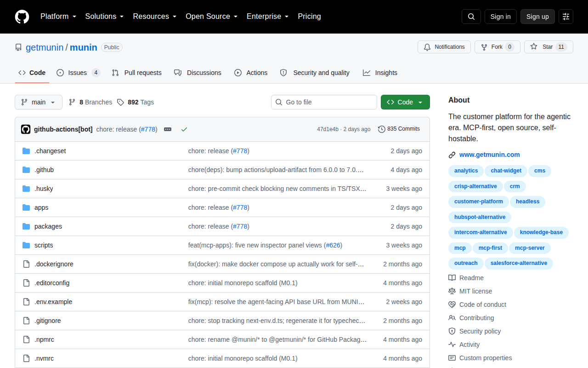Open the Contributing link
This screenshot has width=588, height=368.
477,318
